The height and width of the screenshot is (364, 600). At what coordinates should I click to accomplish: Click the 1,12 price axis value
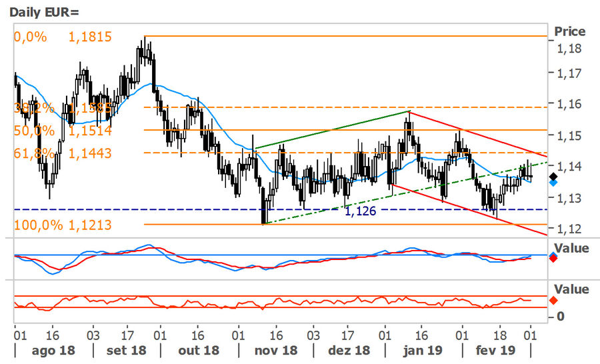[569, 229]
